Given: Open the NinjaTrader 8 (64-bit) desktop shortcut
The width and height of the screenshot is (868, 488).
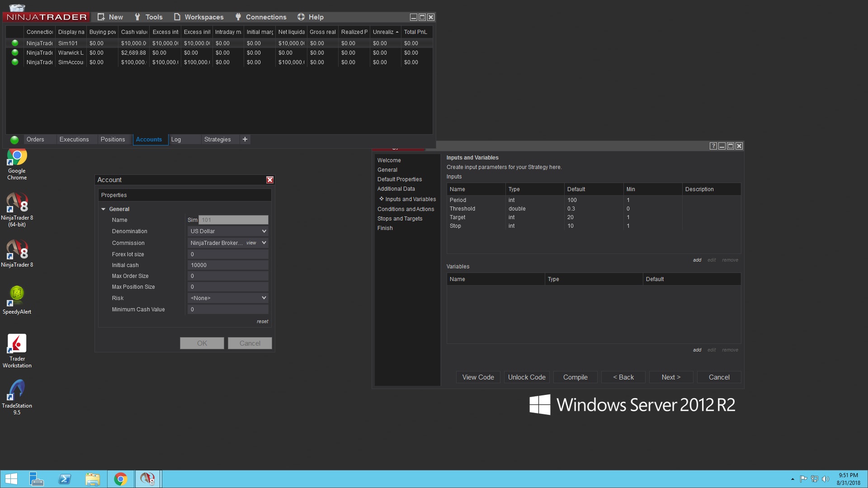Looking at the screenshot, I should point(17,204).
